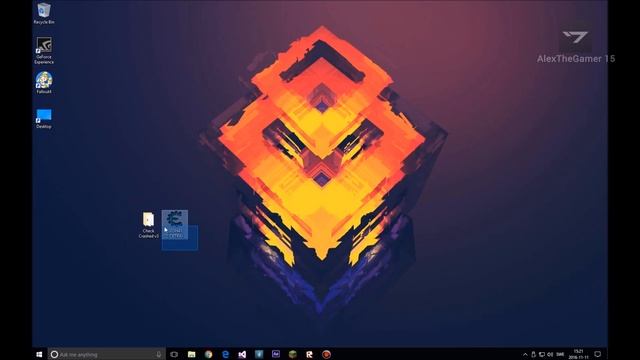Open the Windows Start menu

click(x=39, y=354)
